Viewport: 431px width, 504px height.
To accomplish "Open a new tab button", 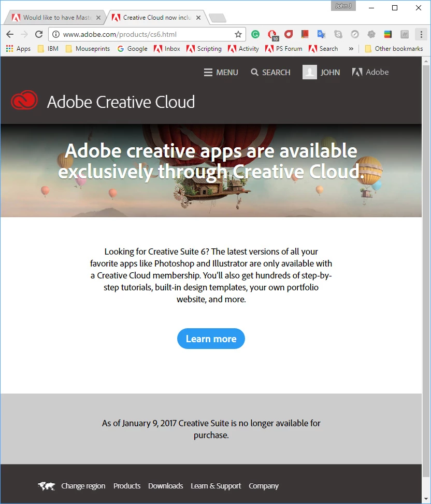I will tap(218, 18).
